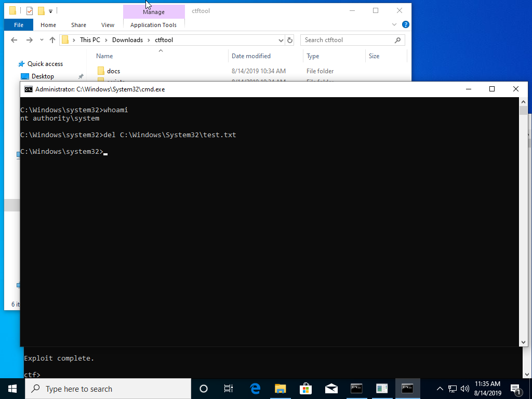This screenshot has width=532, height=399.
Task: Open the Windows Start menu
Action: 12,389
